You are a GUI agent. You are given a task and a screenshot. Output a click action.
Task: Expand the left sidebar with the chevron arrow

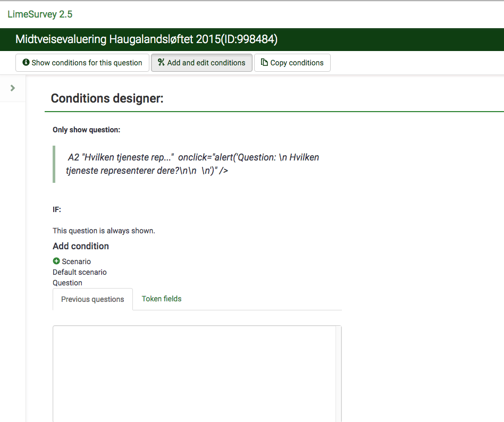click(x=13, y=88)
